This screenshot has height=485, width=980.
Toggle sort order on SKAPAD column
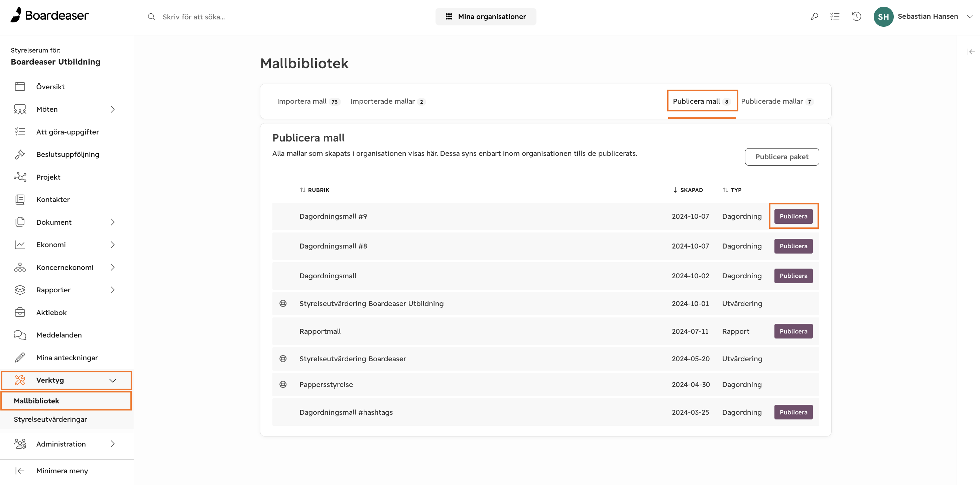coord(688,190)
